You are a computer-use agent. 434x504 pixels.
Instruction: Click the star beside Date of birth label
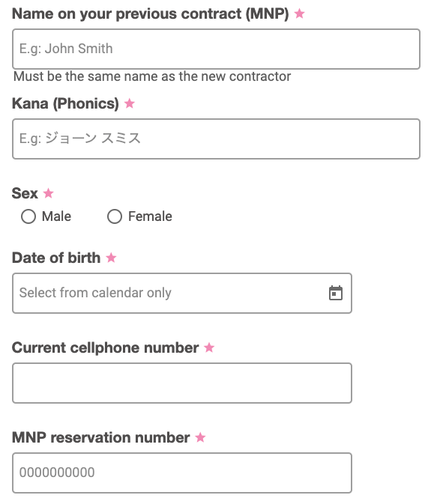click(x=111, y=258)
